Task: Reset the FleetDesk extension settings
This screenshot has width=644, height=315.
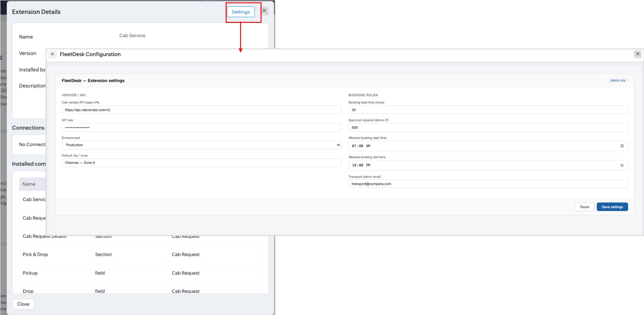Action: [x=584, y=207]
